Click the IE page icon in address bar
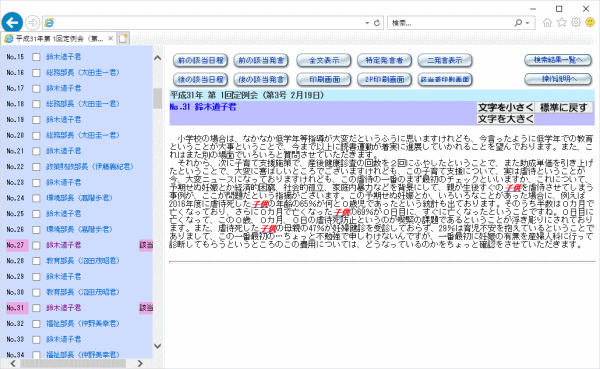Image resolution: width=600 pixels, height=369 pixels. [x=49, y=23]
